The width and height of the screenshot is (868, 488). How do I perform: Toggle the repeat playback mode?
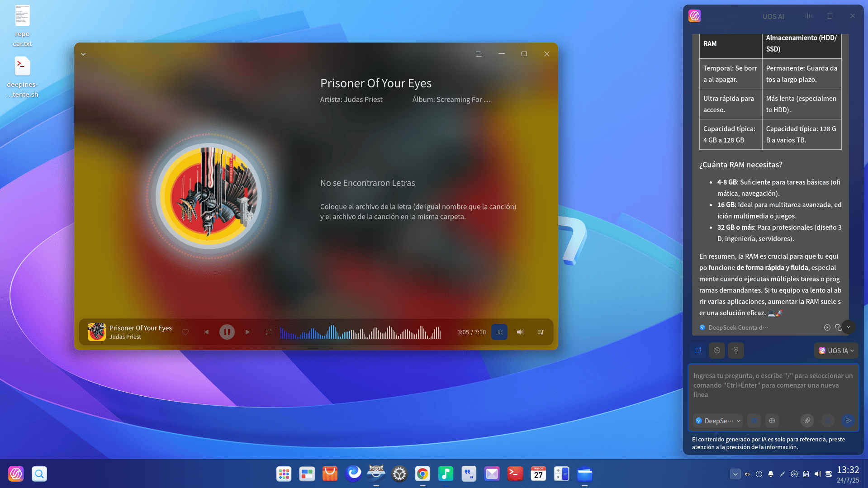click(269, 332)
